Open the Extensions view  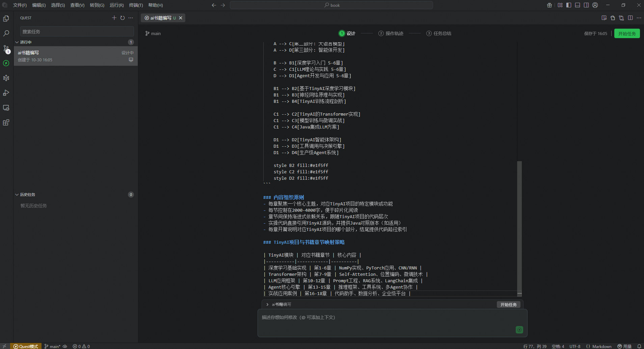(x=6, y=122)
